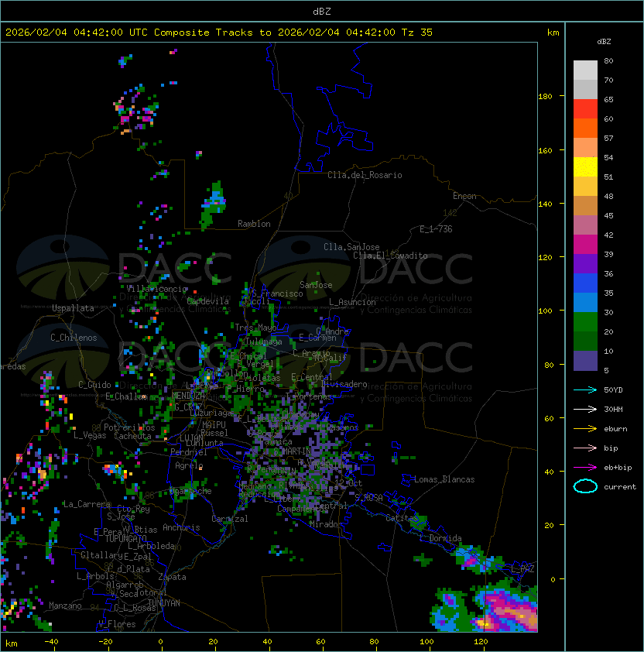
Task: Click the Clla.SanJose place label
Action: click(351, 247)
